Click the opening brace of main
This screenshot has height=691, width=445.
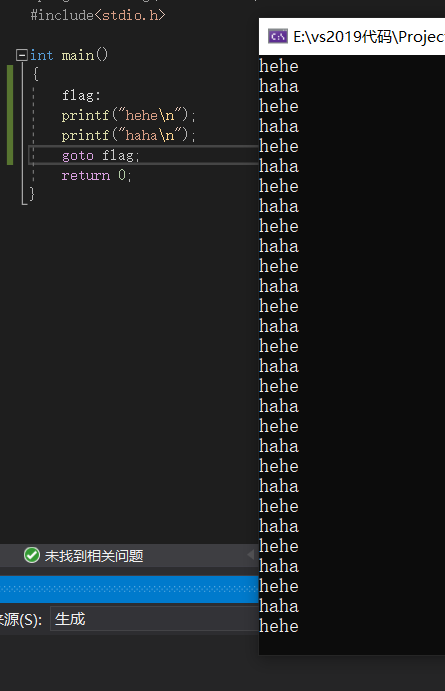[36, 74]
